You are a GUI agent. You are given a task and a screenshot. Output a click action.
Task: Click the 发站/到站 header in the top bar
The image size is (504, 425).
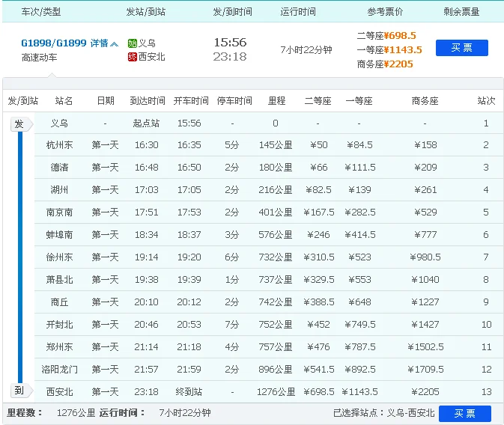pos(145,12)
